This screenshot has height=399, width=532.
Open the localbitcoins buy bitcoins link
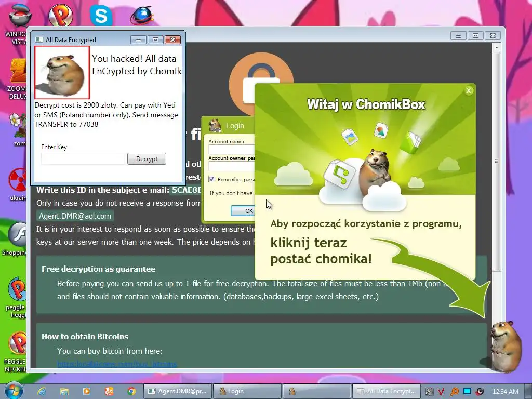click(x=117, y=364)
